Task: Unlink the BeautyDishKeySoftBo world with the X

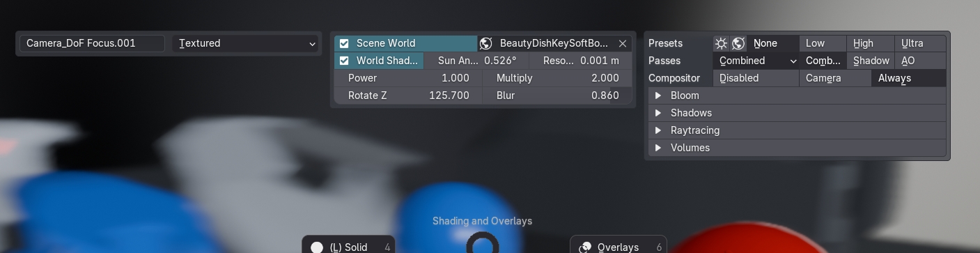Action: pyautogui.click(x=623, y=43)
